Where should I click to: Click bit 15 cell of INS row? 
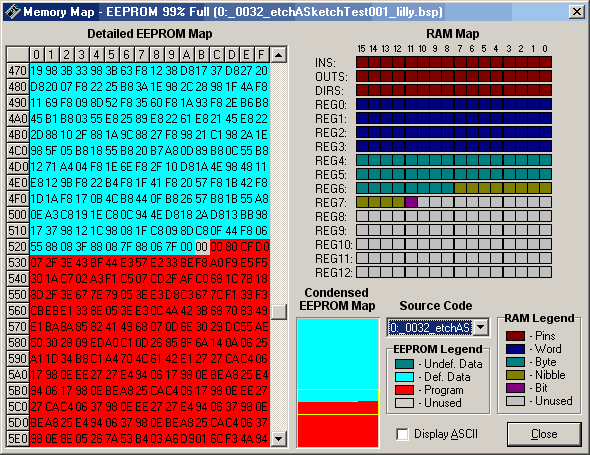[x=362, y=62]
